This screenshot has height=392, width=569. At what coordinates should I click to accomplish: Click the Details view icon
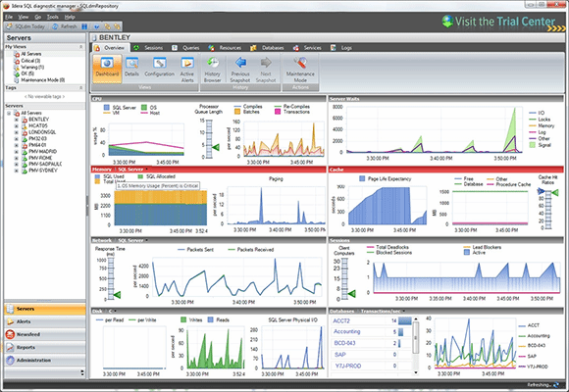coord(131,69)
